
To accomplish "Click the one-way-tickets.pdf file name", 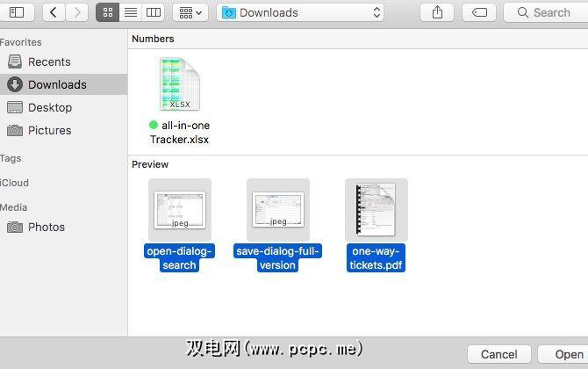I will [376, 258].
